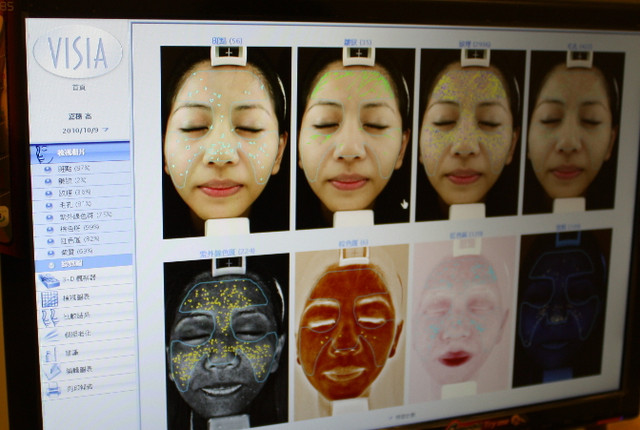The width and height of the screenshot is (640, 430).
Task: Open the compare results two-faces icon
Action: (x=50, y=318)
